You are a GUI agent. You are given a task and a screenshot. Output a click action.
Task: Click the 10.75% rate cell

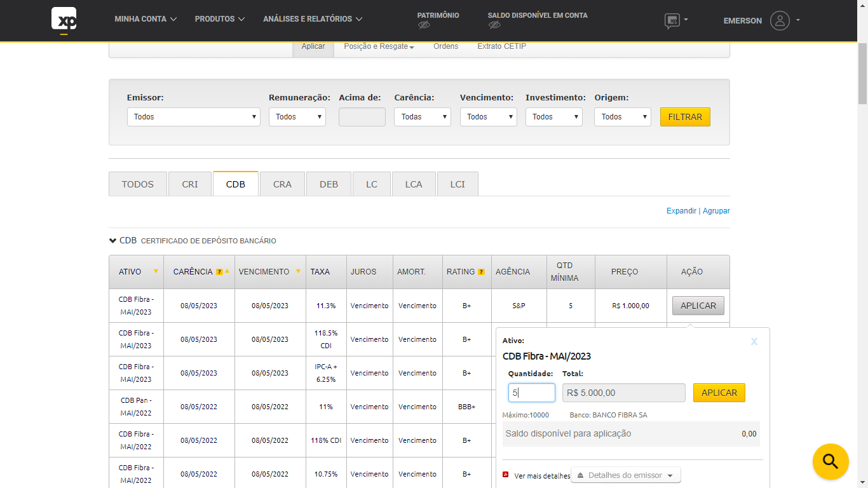coord(326,474)
